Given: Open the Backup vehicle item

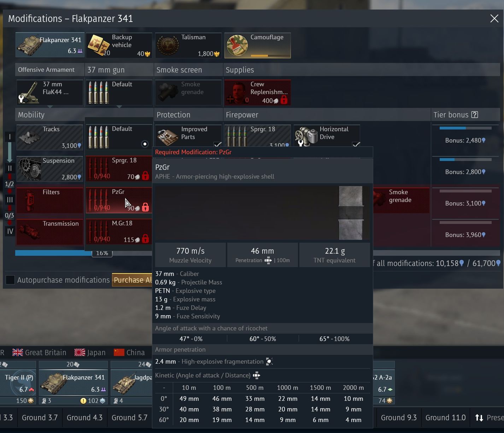Looking at the screenshot, I should 119,45.
